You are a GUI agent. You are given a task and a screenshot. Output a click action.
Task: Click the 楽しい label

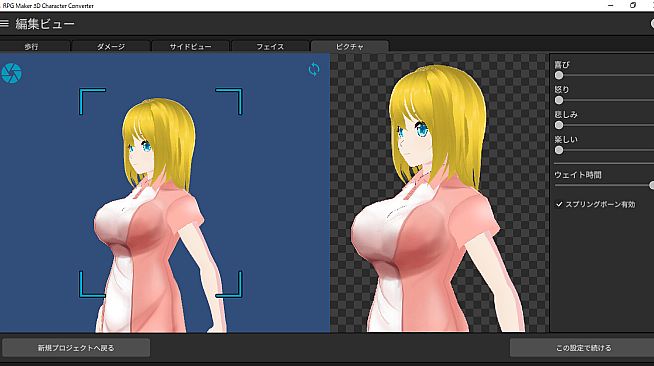click(x=566, y=139)
